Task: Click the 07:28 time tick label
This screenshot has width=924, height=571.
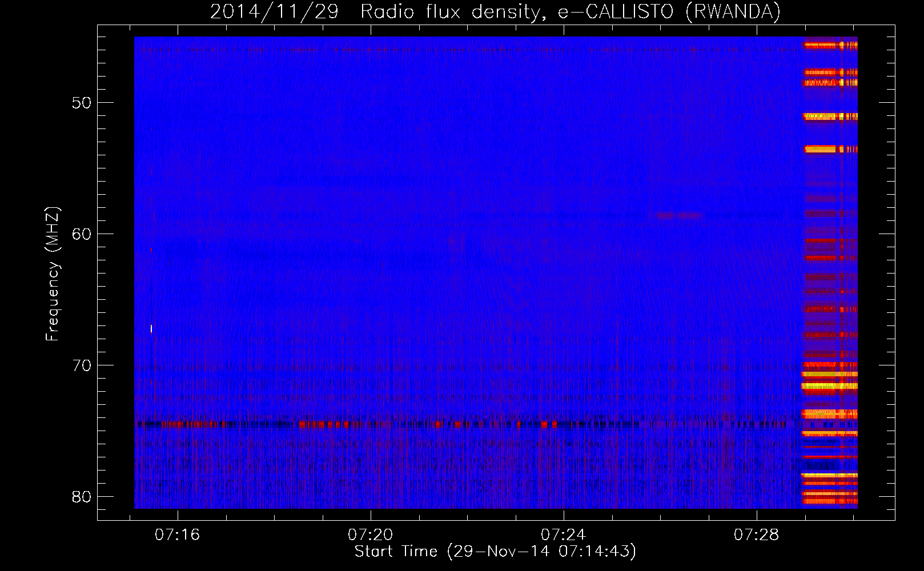Action: pos(757,535)
